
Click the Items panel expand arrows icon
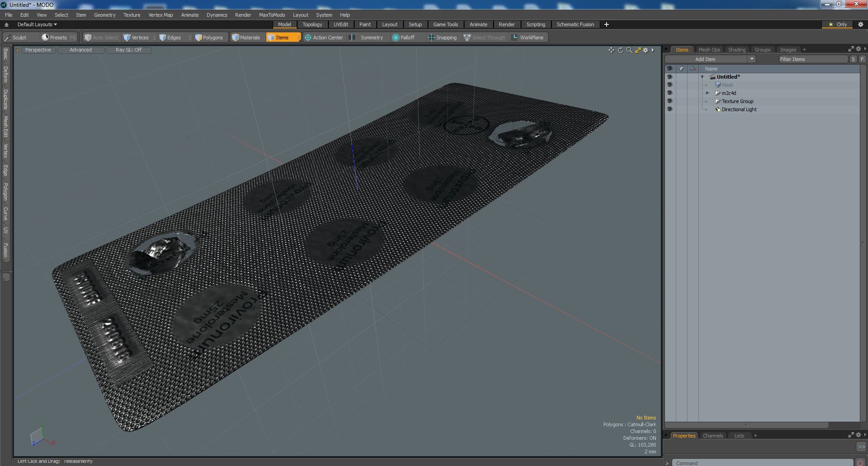click(851, 49)
